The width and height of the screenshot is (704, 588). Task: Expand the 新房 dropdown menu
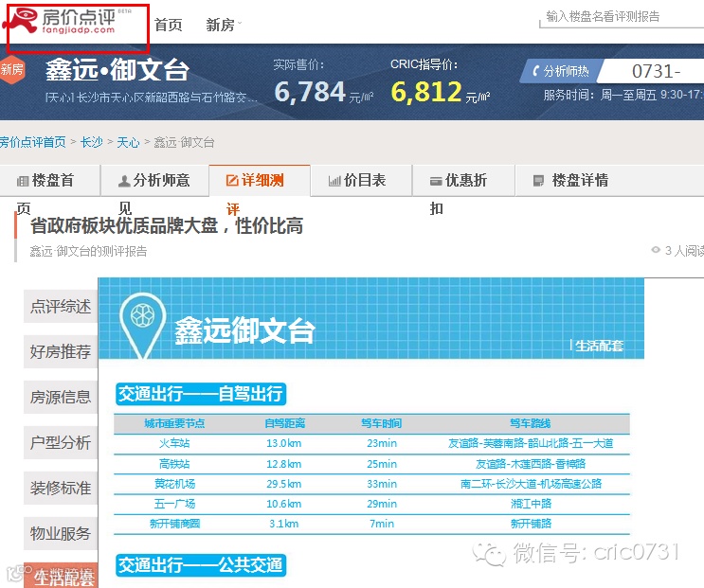(224, 25)
